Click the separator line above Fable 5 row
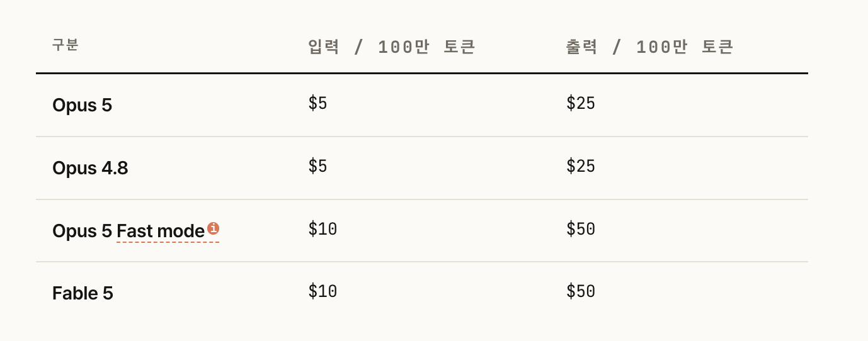The image size is (868, 341). [x=422, y=262]
